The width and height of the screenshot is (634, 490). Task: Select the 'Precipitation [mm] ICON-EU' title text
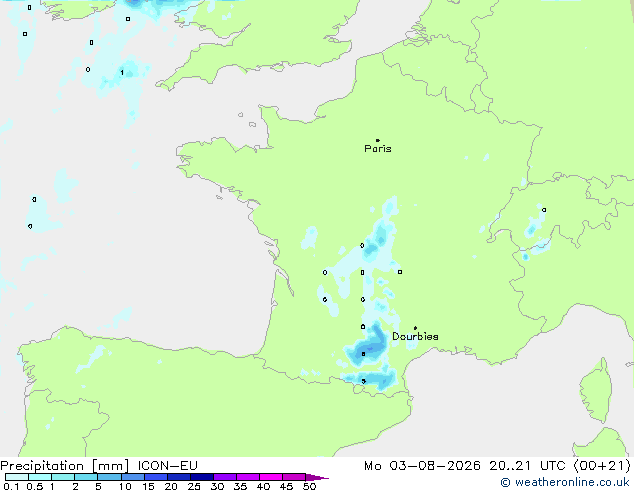click(x=99, y=466)
